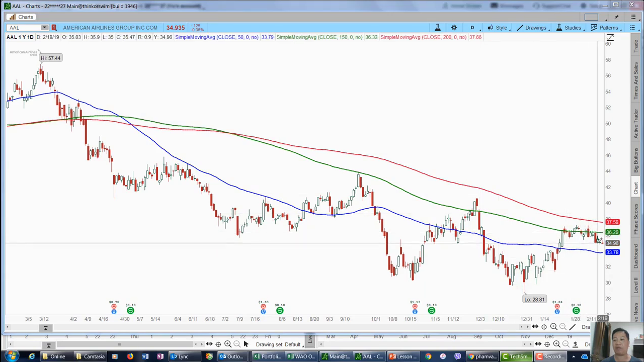Click red alert icon beside AAL symbol
This screenshot has width=644, height=362.
tap(54, 28)
